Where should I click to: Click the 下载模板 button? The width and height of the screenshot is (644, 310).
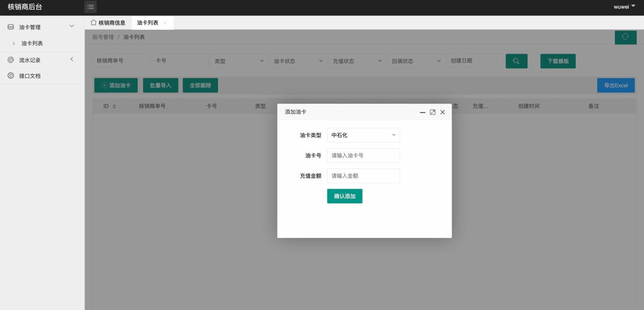[558, 61]
